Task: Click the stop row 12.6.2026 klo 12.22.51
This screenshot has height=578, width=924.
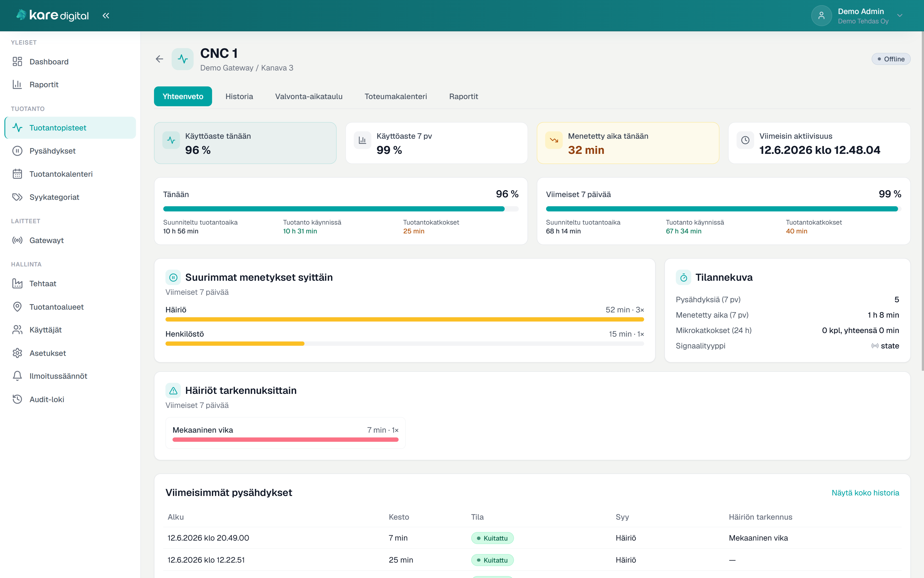Action: point(532,560)
